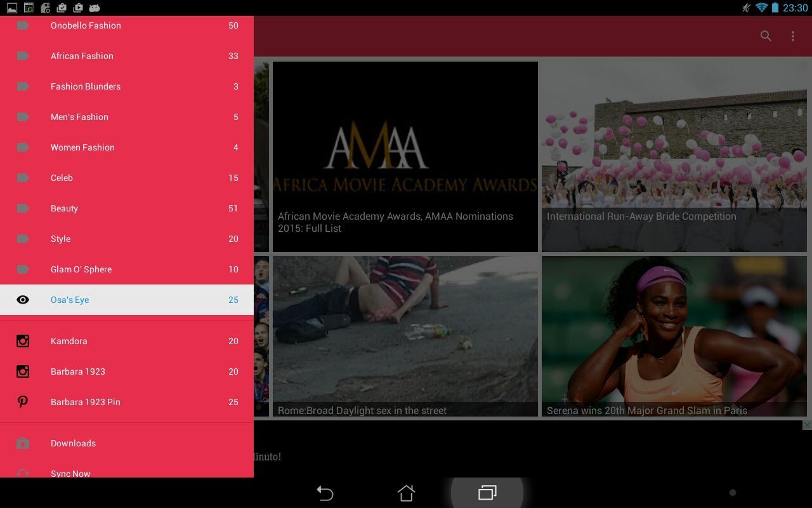The image size is (812, 508).
Task: Open the Fashion Blunders feed
Action: click(x=86, y=86)
